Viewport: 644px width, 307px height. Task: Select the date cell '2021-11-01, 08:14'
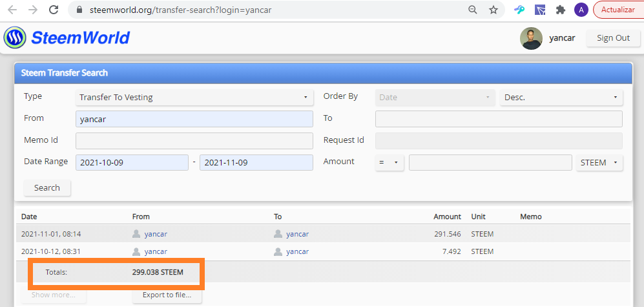point(51,234)
